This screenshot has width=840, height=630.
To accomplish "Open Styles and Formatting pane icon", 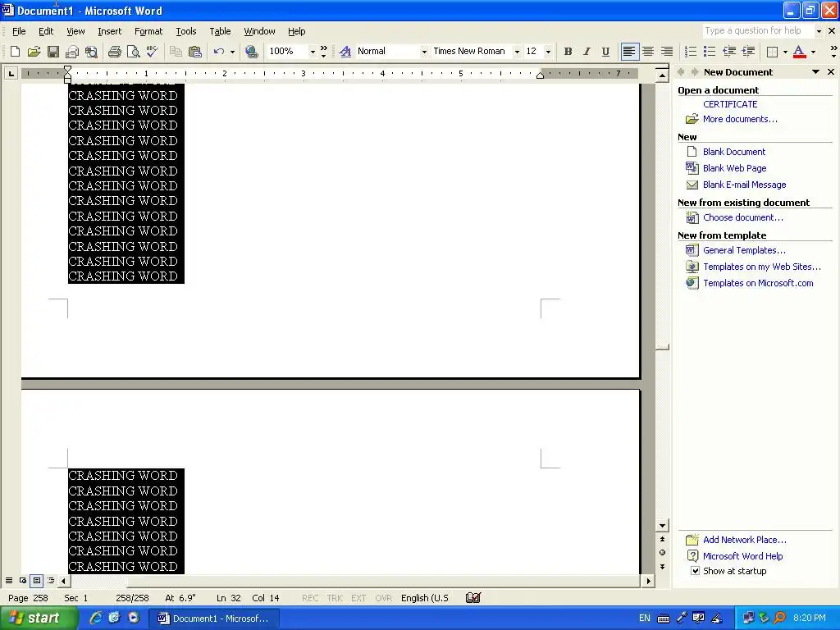I will tap(345, 52).
